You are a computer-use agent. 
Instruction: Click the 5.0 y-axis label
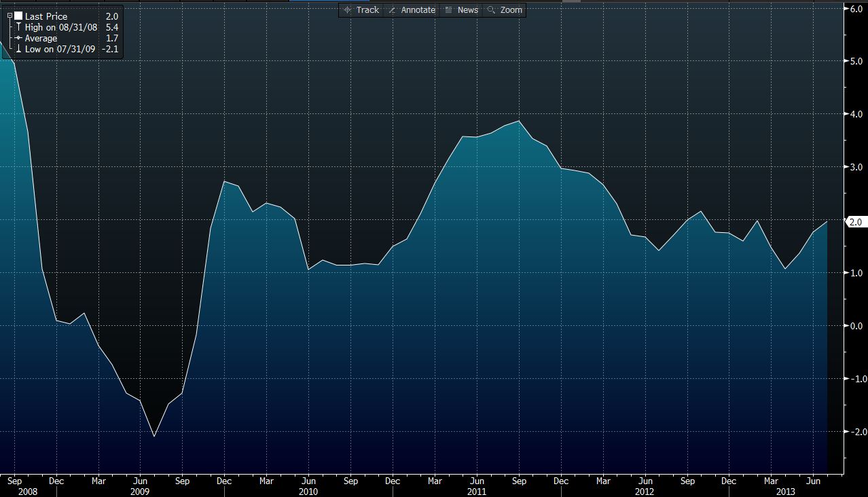856,61
